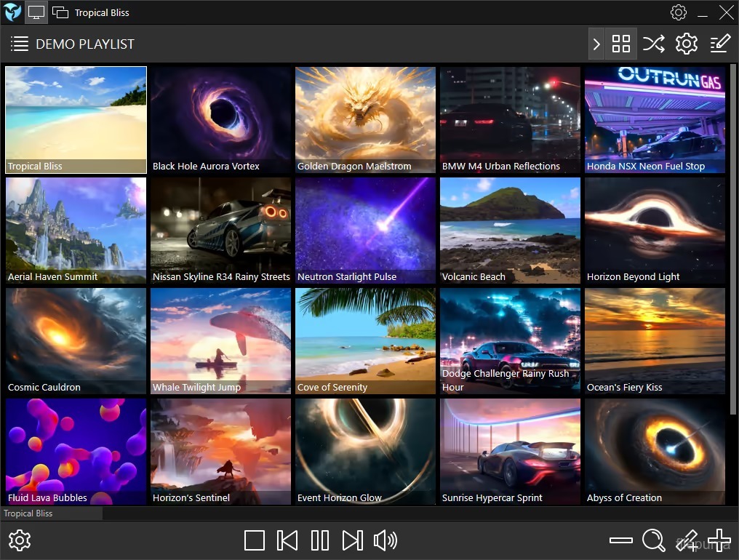The image size is (739, 560).
Task: Select the wand add icon near bottom right
Action: 687,540
